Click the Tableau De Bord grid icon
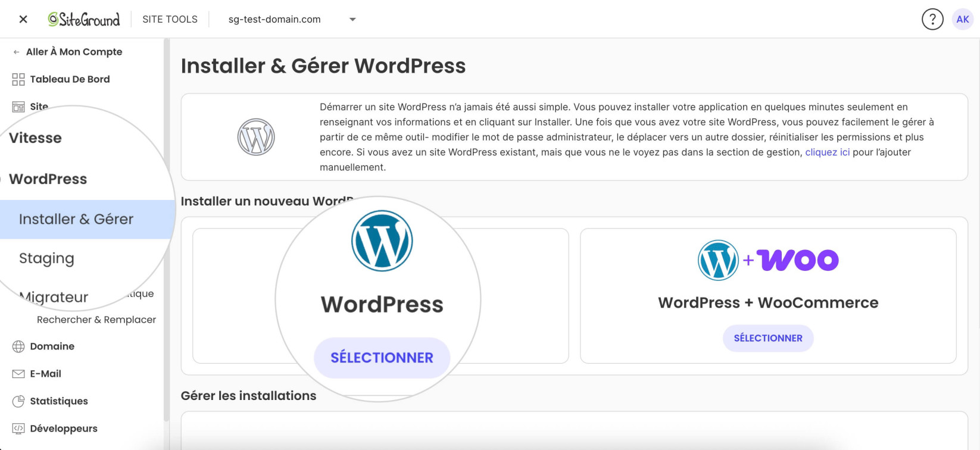The height and width of the screenshot is (450, 980). 18,79
